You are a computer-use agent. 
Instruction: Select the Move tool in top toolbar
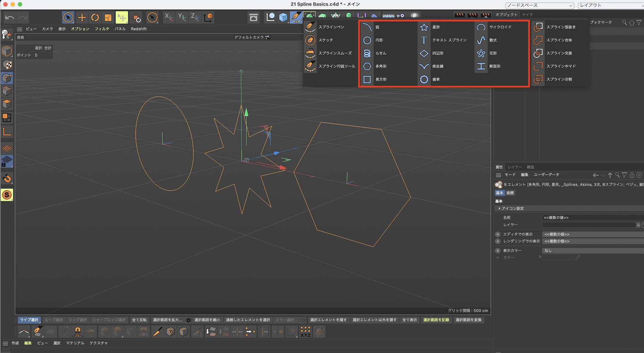pos(82,17)
